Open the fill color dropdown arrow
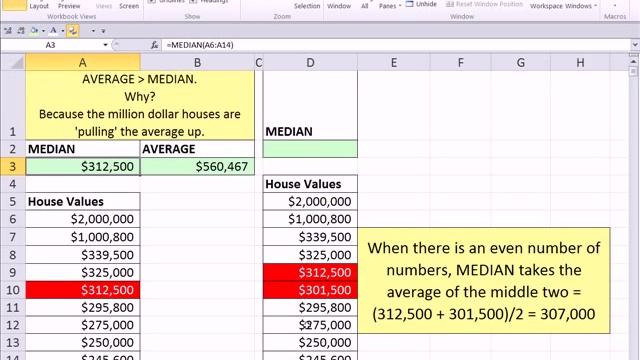 tap(43, 31)
